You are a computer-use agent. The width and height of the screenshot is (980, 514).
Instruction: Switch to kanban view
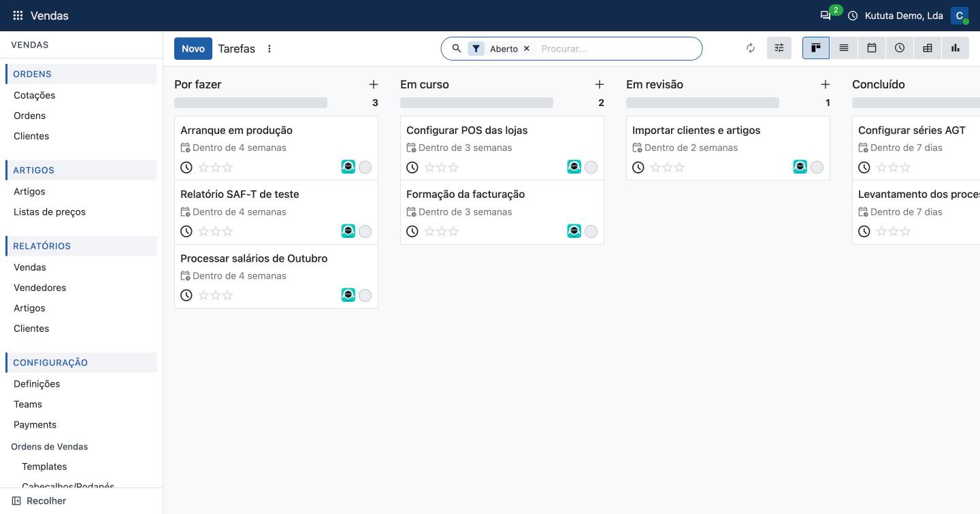point(816,48)
